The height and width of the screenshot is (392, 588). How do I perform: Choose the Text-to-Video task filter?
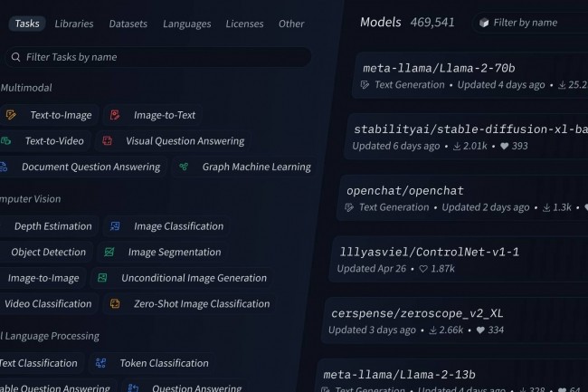pyautogui.click(x=45, y=140)
